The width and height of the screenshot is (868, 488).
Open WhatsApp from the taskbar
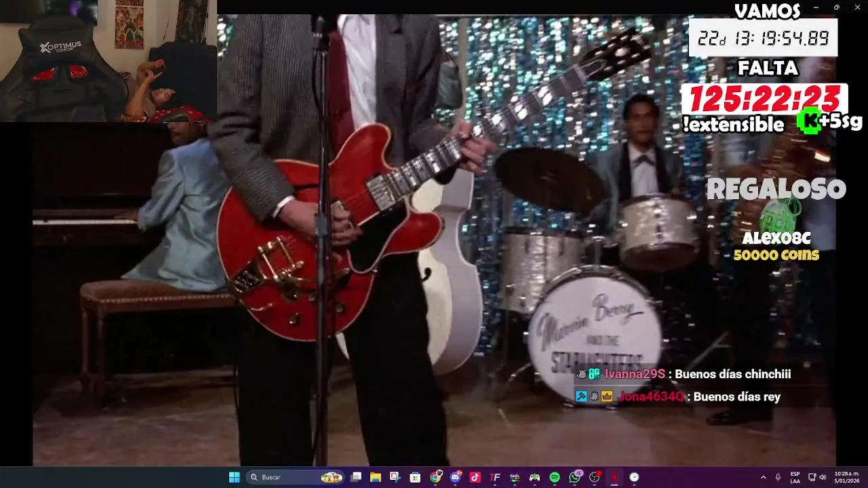click(x=575, y=477)
